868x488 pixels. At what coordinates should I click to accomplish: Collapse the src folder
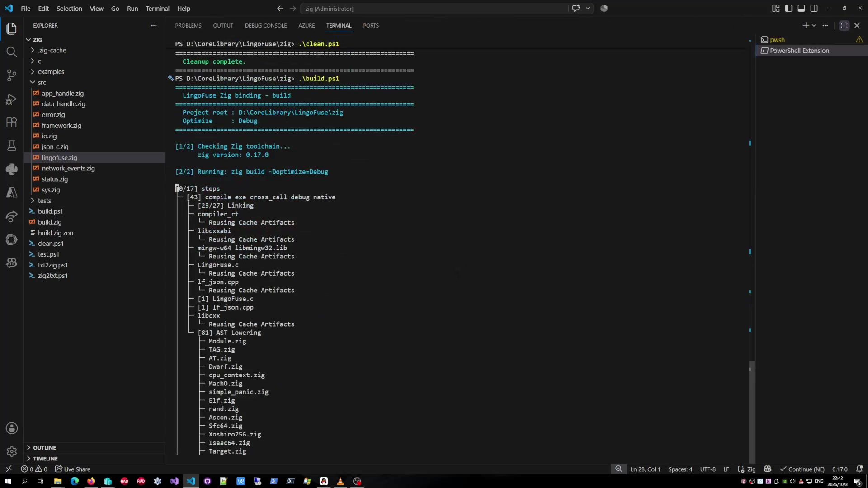tap(42, 83)
